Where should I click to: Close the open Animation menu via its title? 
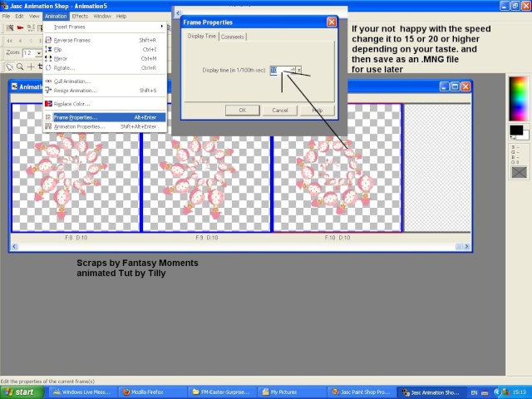coord(56,16)
